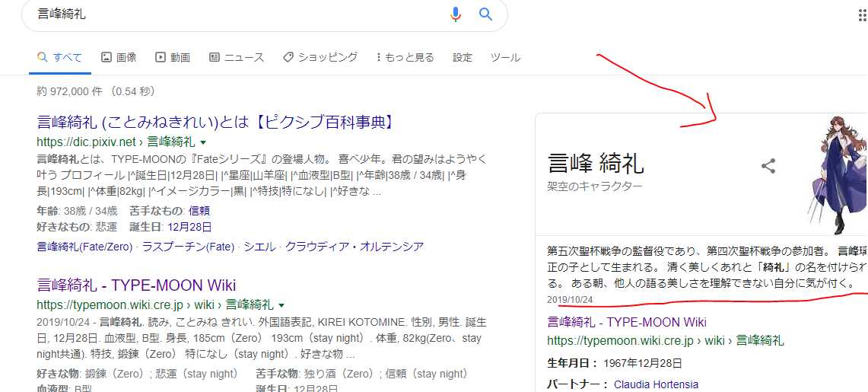Switch to the 動画 videos tab
The width and height of the screenshot is (868, 392).
pos(173,57)
